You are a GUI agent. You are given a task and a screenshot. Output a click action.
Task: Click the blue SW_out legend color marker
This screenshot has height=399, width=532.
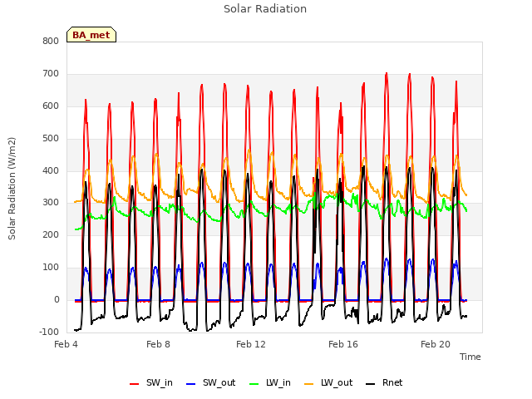point(191,384)
